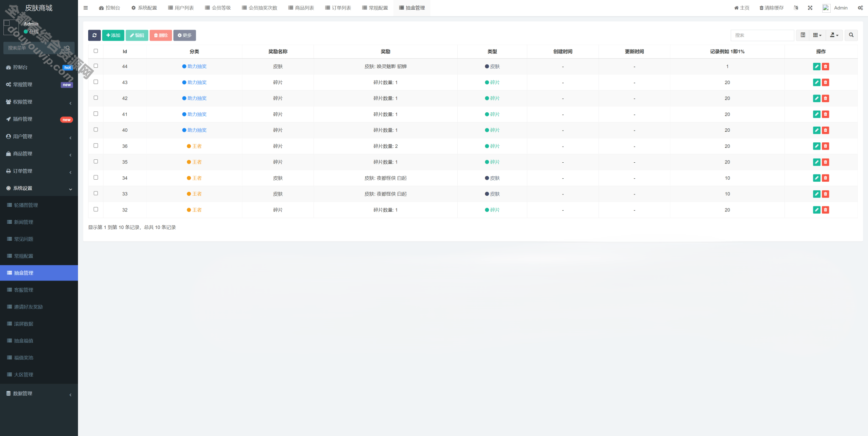Edit row 34 with the green pencil icon
Screen dimensions: 868x436
click(817, 178)
